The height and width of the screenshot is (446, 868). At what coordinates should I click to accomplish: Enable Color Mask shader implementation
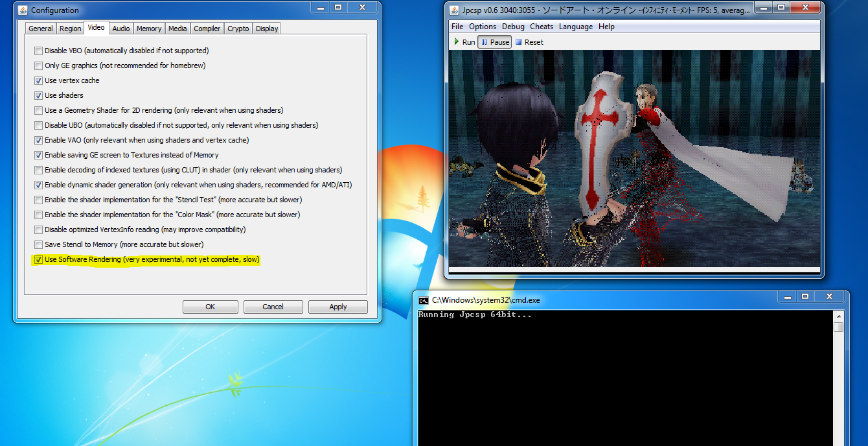tap(39, 215)
